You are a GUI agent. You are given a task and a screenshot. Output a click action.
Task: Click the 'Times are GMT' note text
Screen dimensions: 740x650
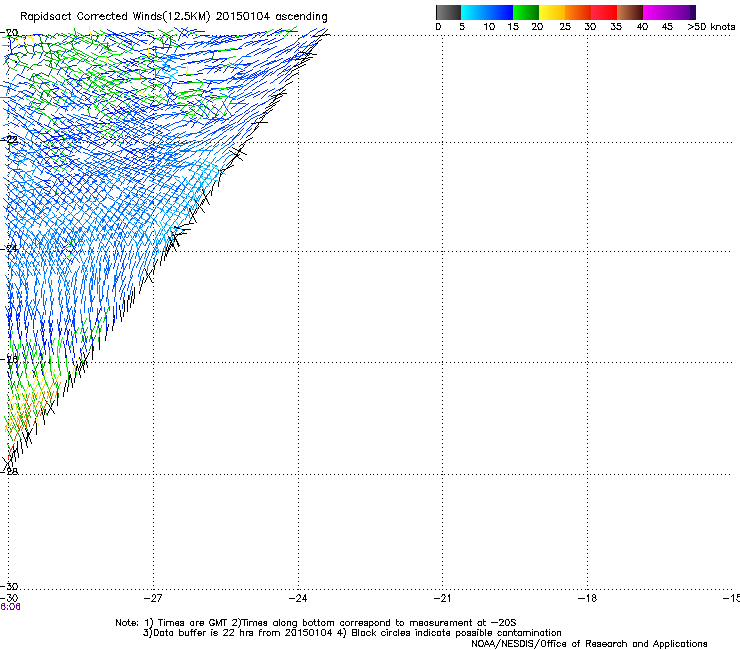click(x=193, y=623)
